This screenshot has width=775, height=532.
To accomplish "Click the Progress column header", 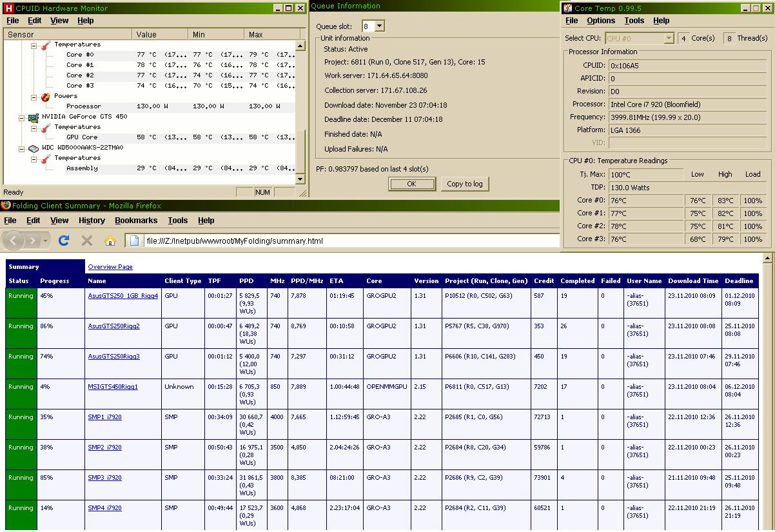I will 55,281.
